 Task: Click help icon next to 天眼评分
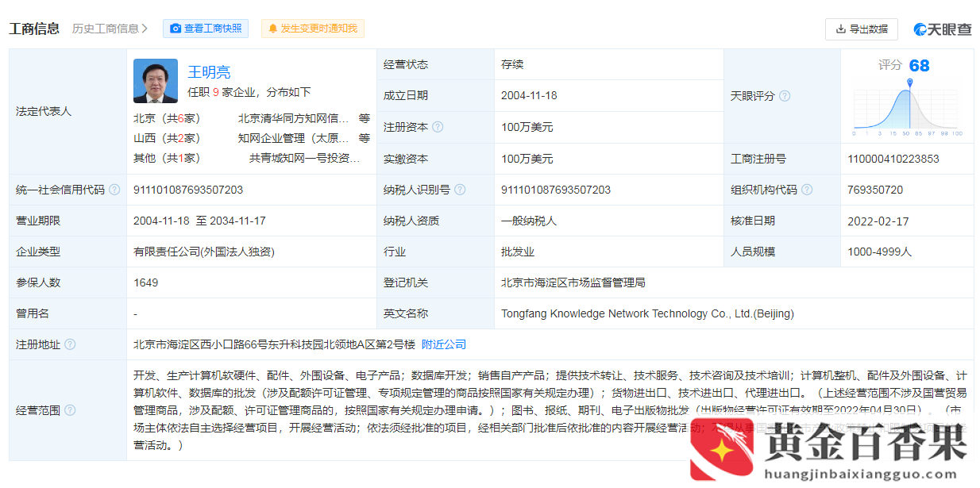(x=785, y=96)
